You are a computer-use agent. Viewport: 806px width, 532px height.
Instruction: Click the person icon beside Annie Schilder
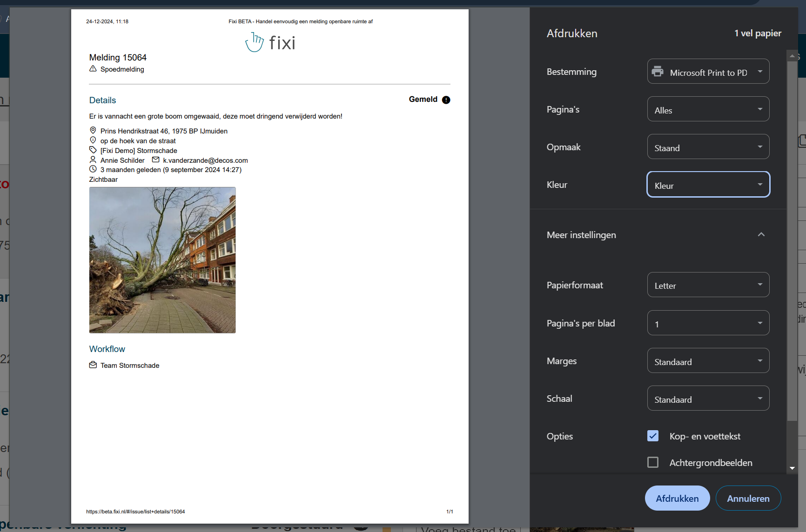(93, 160)
